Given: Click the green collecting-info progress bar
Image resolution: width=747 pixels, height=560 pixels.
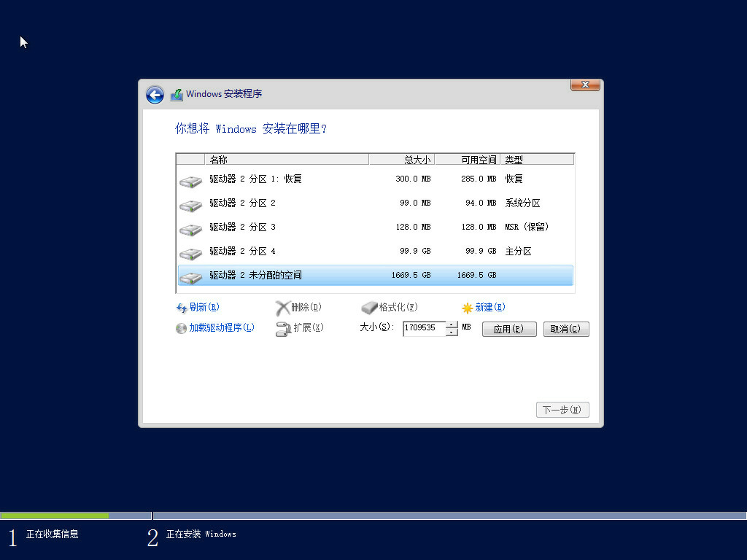Looking at the screenshot, I should (54, 516).
